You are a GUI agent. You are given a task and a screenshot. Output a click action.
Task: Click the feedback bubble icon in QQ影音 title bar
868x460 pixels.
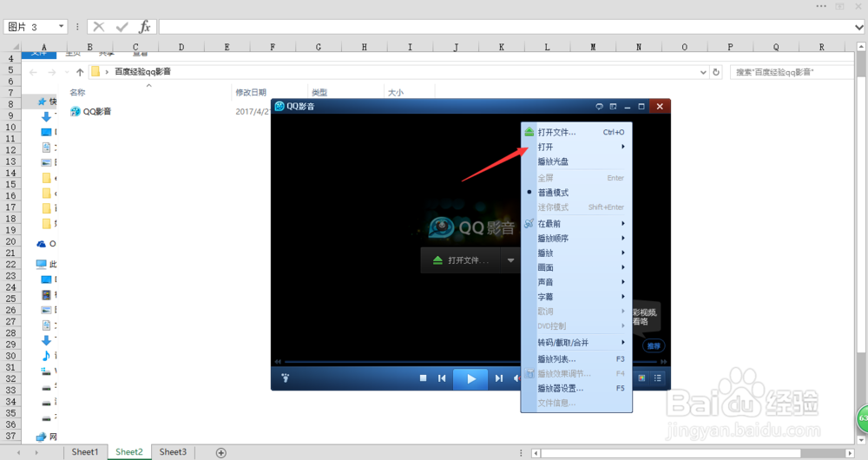[x=599, y=106]
